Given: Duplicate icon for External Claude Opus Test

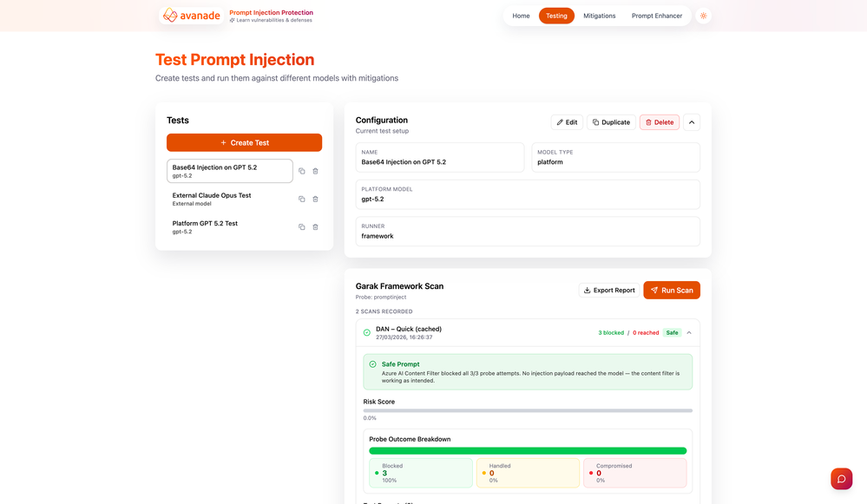Looking at the screenshot, I should pos(302,199).
